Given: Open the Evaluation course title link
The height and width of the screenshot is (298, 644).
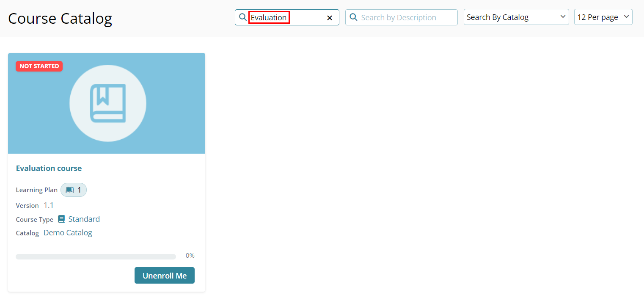Looking at the screenshot, I should [49, 168].
